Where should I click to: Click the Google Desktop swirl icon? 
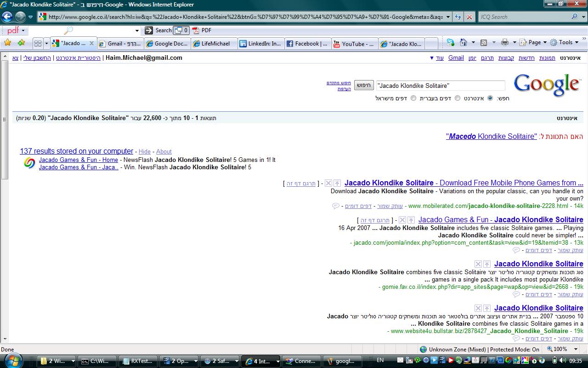(x=29, y=163)
